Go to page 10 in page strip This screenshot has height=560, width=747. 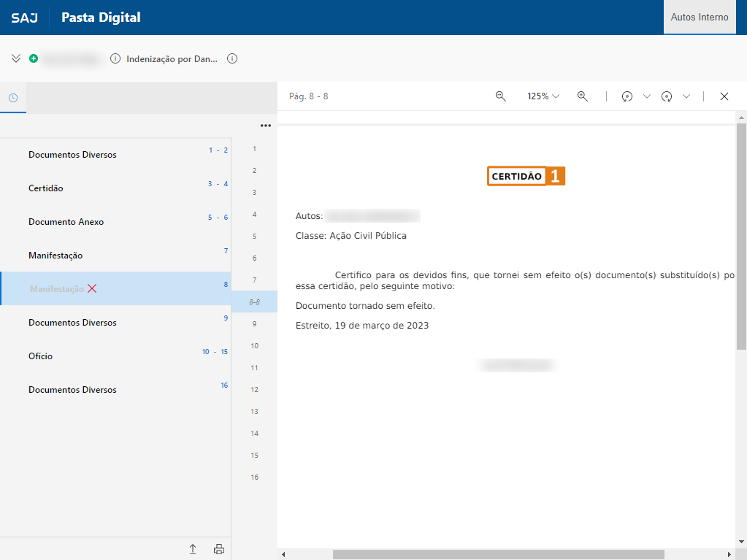[254, 346]
